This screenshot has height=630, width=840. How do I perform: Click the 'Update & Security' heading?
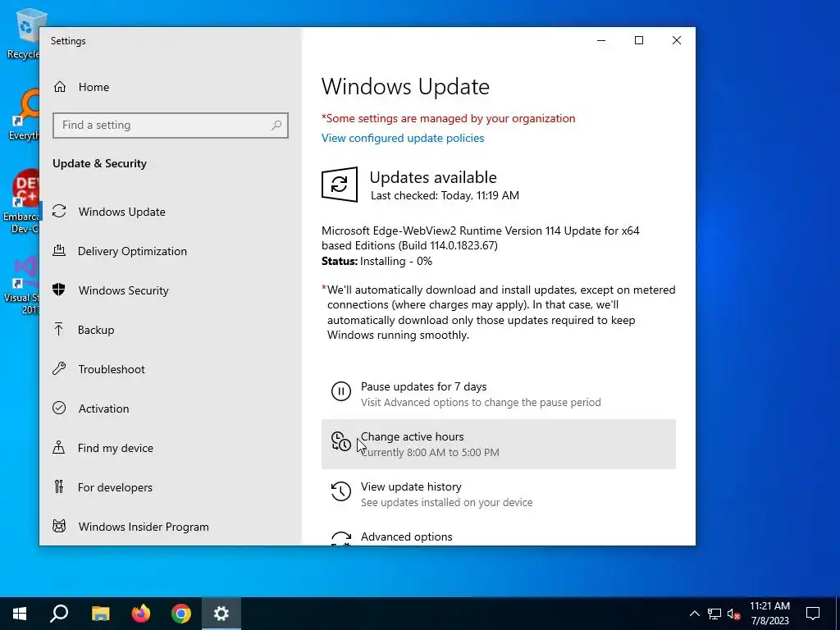click(x=99, y=163)
